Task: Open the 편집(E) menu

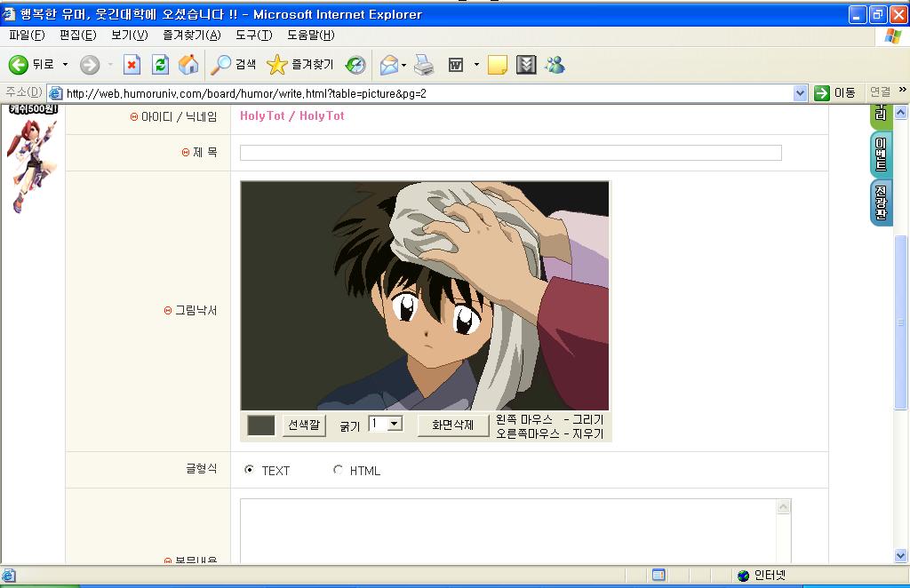Action: 78,36
